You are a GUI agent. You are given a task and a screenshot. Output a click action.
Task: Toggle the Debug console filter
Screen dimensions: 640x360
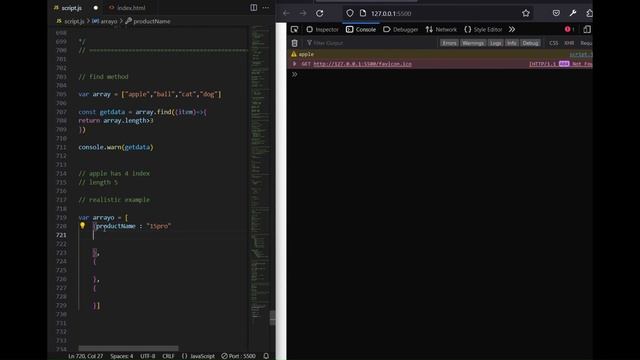click(531, 43)
